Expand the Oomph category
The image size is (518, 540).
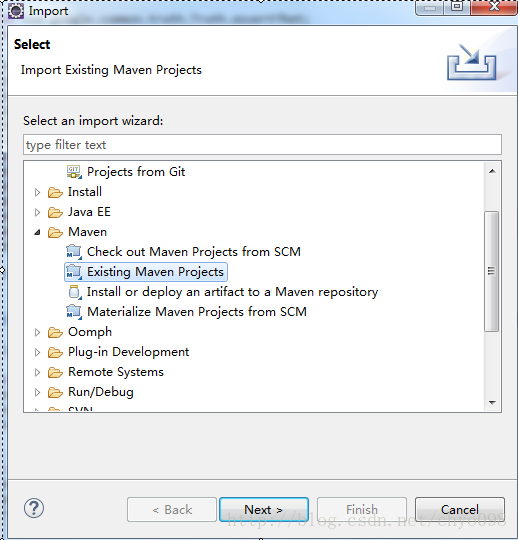click(38, 332)
